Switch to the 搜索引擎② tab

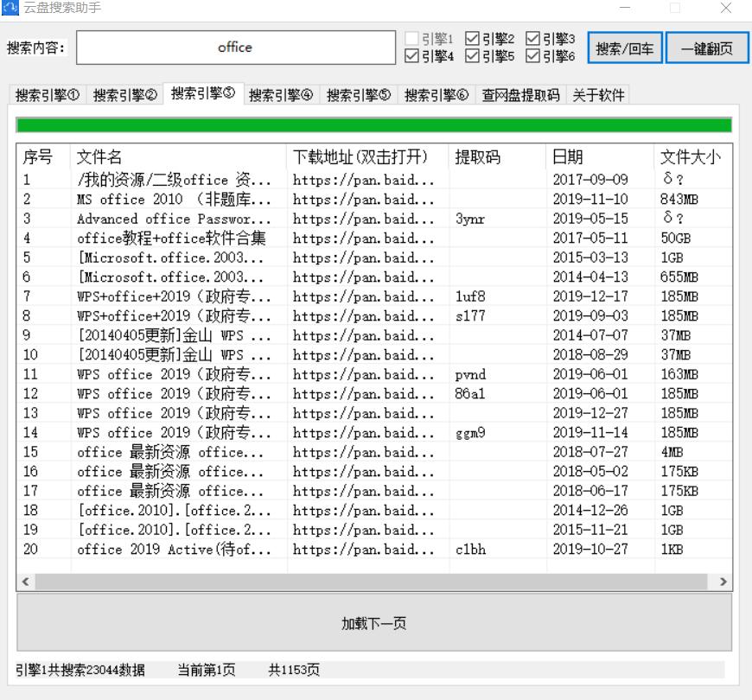[x=124, y=95]
